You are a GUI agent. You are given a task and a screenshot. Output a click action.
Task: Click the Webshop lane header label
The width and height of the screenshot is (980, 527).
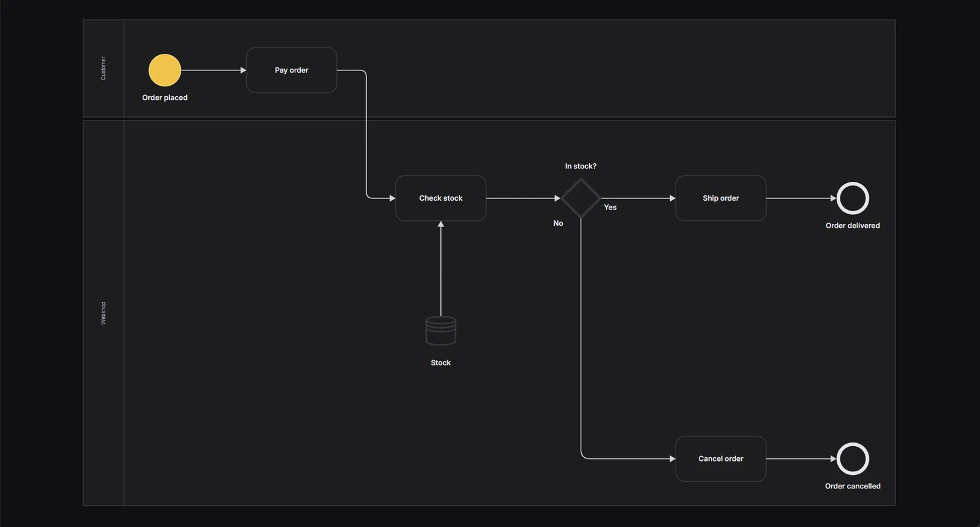(103, 313)
